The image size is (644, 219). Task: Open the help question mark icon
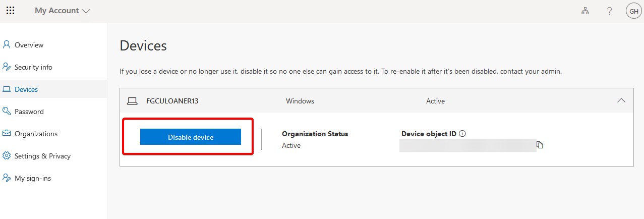click(609, 11)
